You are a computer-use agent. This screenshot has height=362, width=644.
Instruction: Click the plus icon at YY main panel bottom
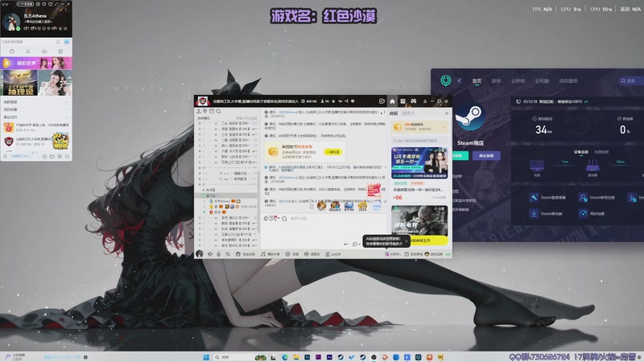(x=44, y=156)
